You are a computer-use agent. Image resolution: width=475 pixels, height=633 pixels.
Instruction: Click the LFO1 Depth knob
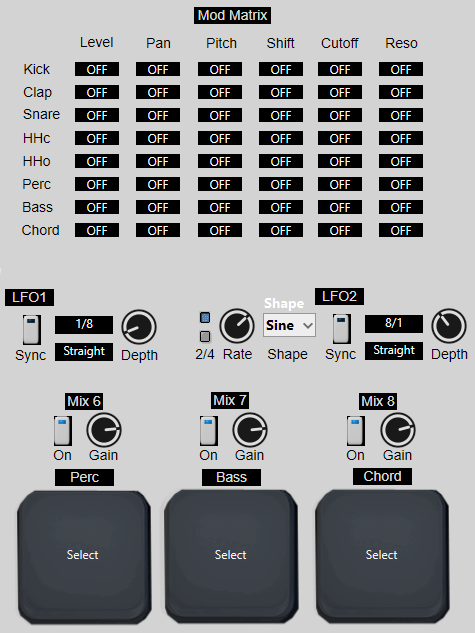tap(139, 327)
